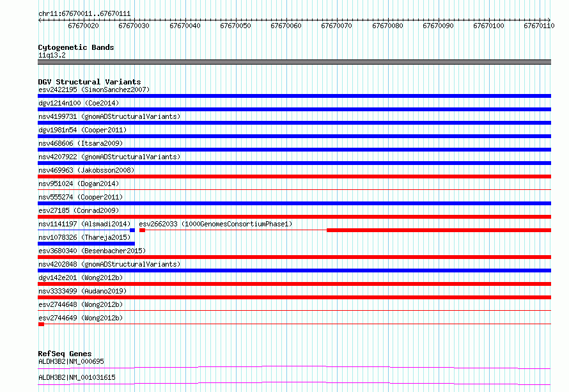Click nsv1141197 (Alsmadi2014) variant label
This screenshot has height=392, width=569.
[x=84, y=224]
